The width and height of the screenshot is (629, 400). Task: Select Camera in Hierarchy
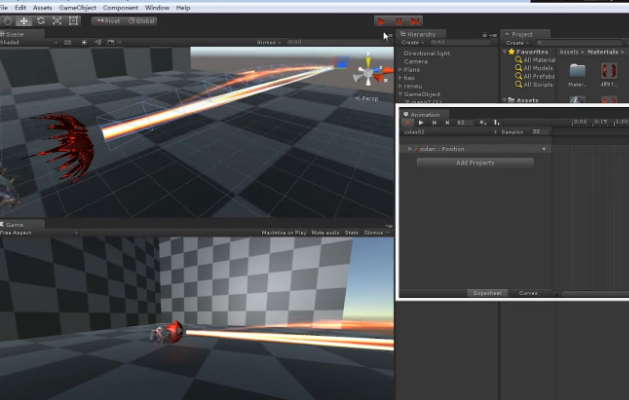click(416, 61)
